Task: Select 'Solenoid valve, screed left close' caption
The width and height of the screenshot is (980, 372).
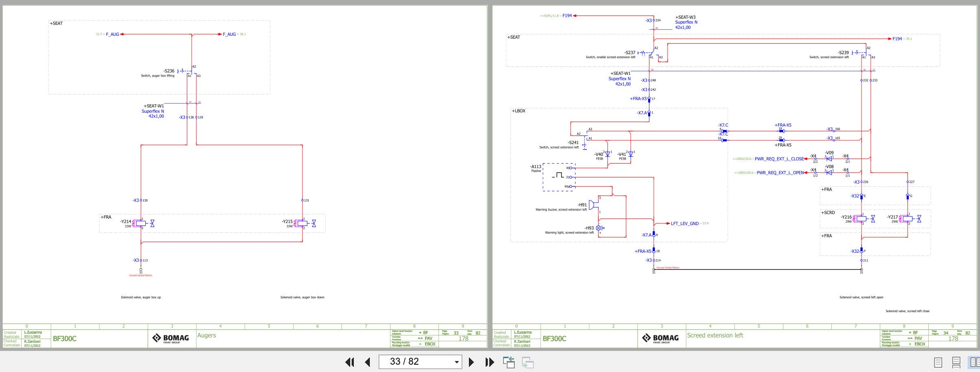Action: (908, 311)
